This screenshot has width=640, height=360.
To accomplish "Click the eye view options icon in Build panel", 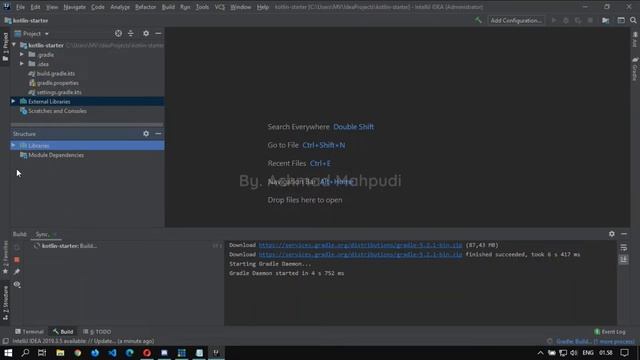I will 17,284.
